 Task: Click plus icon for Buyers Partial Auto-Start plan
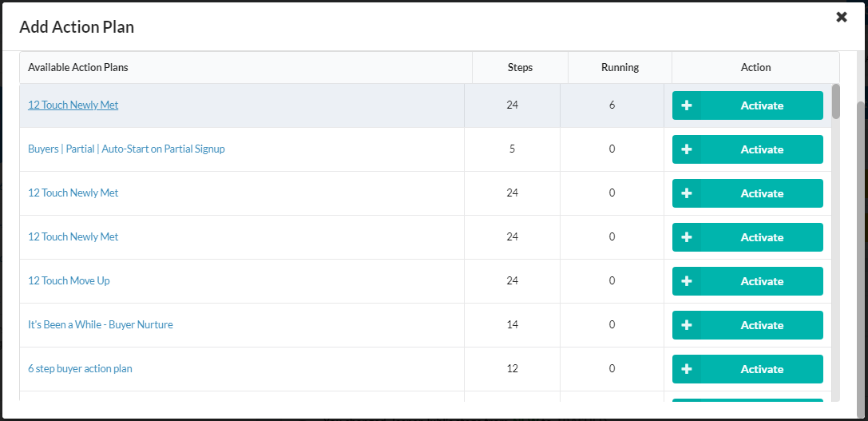click(687, 149)
